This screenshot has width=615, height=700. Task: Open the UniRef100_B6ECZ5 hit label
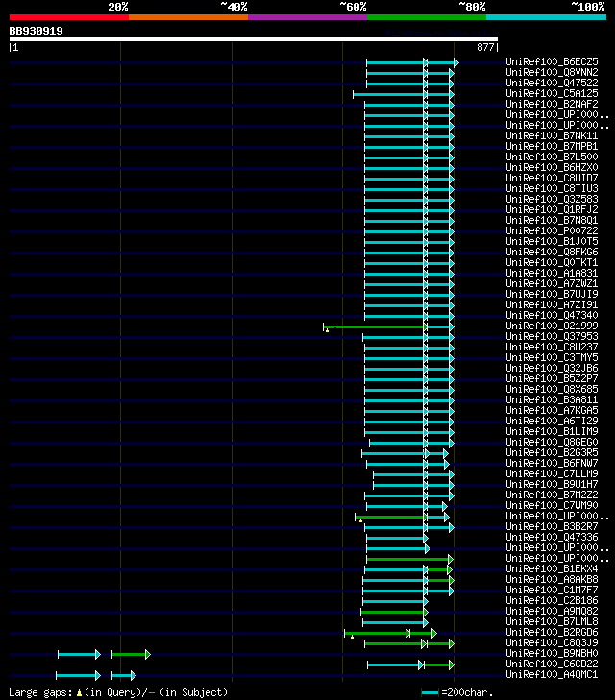[x=552, y=61]
